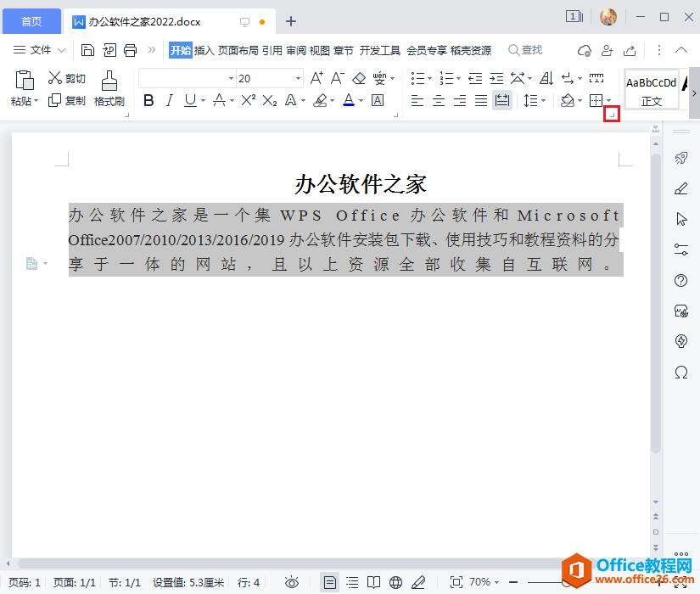The width and height of the screenshot is (700, 594).
Task: Click the clear formatting eraser icon
Action: pyautogui.click(x=358, y=79)
